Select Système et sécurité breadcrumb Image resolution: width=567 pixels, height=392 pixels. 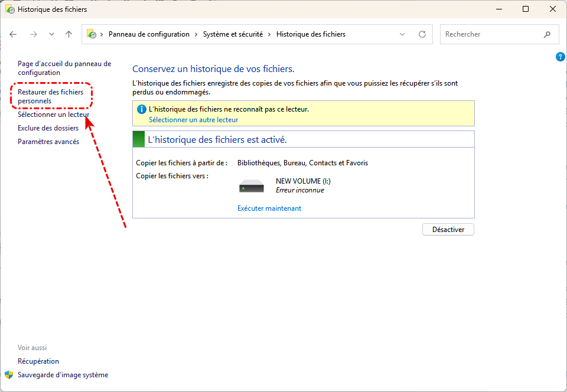click(x=234, y=34)
